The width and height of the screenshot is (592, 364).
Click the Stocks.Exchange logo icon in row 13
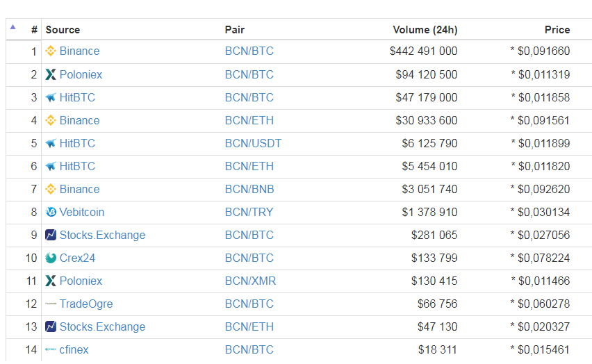(x=51, y=326)
